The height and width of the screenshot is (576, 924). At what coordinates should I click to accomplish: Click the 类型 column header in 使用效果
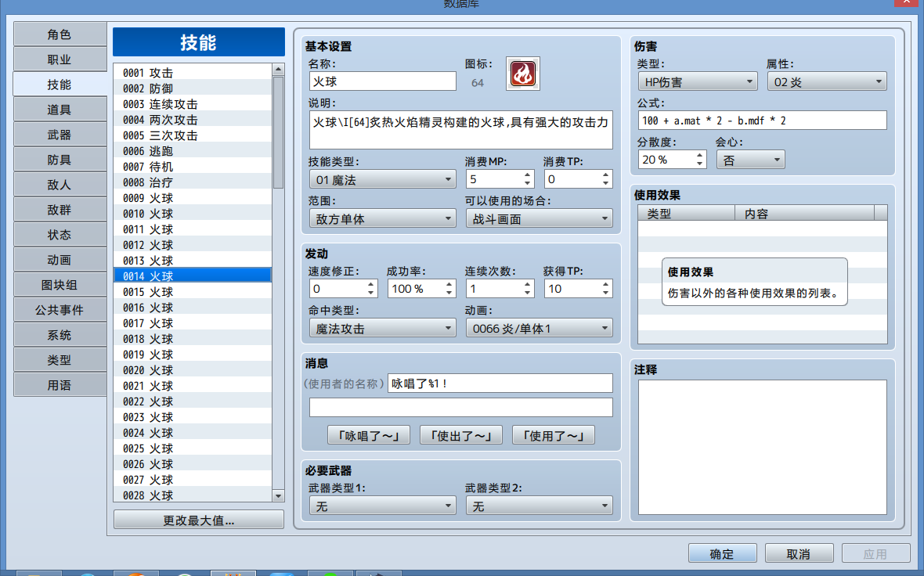click(687, 213)
